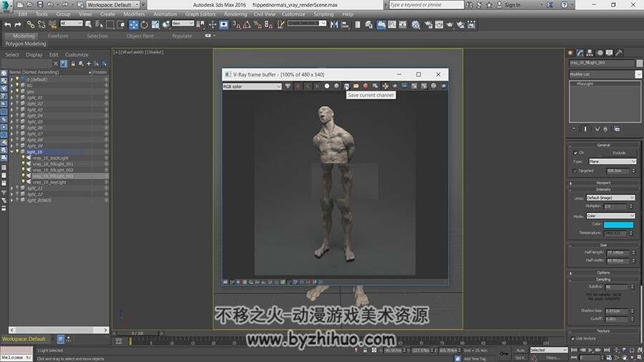The image size is (644, 362).
Task: Open the Display command panel tab
Action: (610, 52)
